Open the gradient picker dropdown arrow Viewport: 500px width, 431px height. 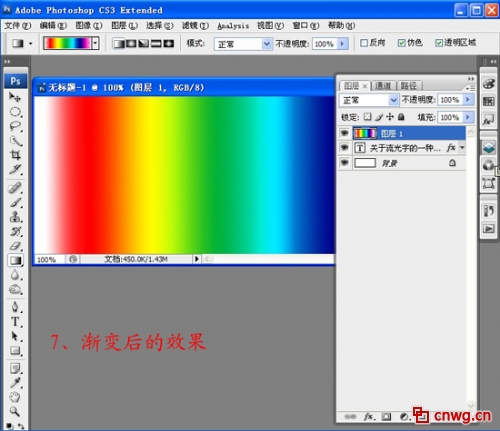point(96,43)
